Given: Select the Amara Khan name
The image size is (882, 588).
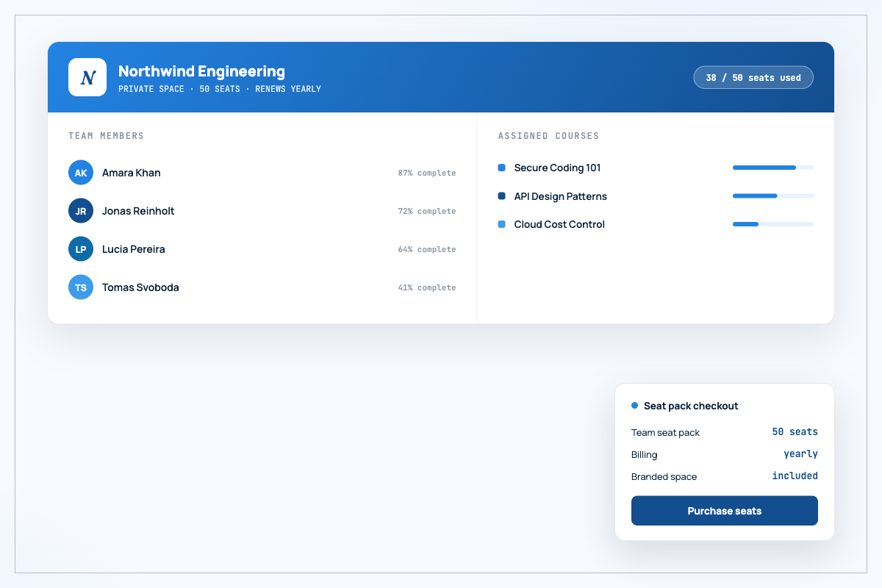Looking at the screenshot, I should (132, 173).
